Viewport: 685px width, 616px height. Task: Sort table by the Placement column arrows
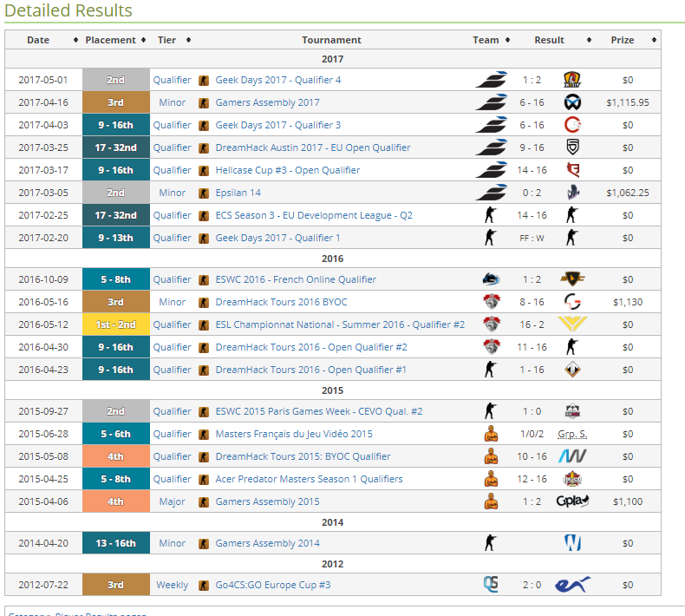[x=143, y=40]
